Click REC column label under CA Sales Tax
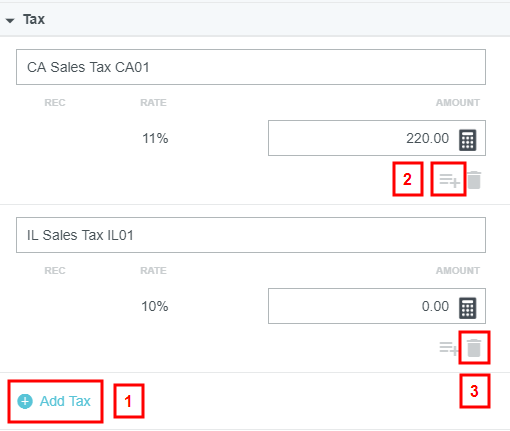This screenshot has width=510, height=431. point(55,103)
